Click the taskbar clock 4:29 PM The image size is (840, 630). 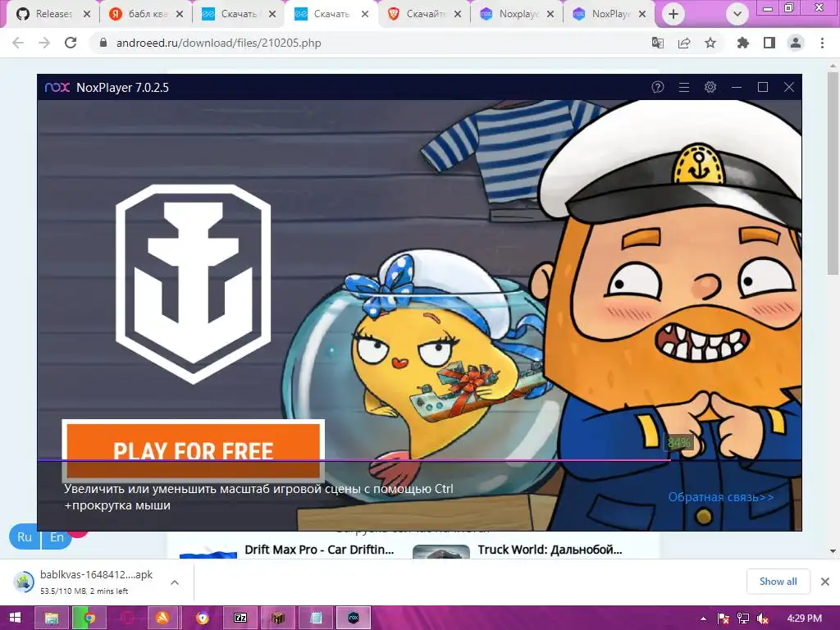click(804, 619)
